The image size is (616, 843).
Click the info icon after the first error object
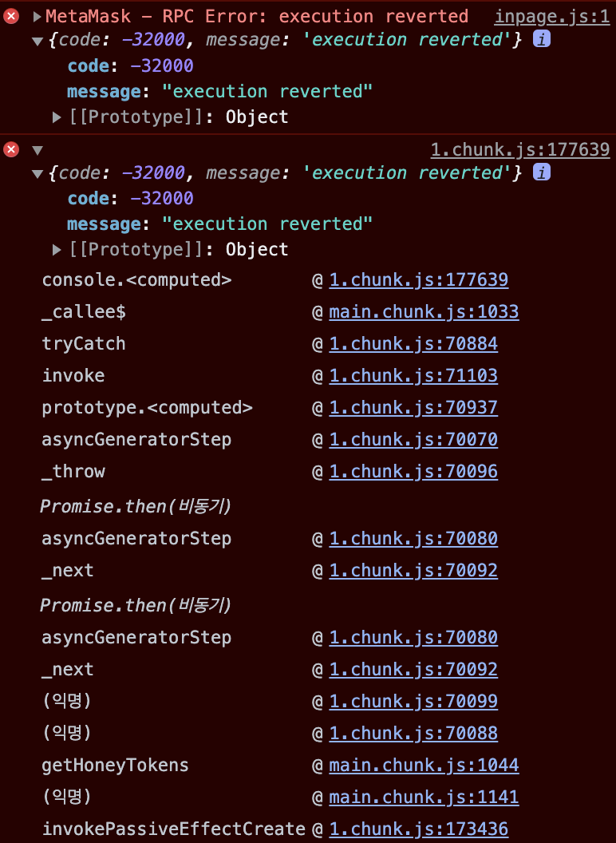tap(542, 40)
